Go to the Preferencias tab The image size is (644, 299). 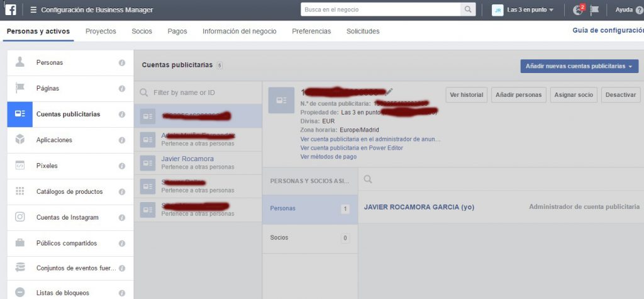click(311, 31)
